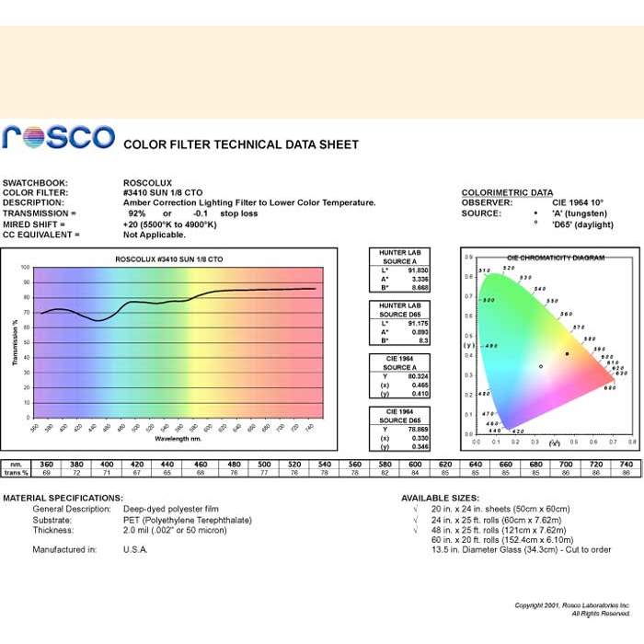
Task: Click the AVAILABLE SIZES heading
Action: 440,499
